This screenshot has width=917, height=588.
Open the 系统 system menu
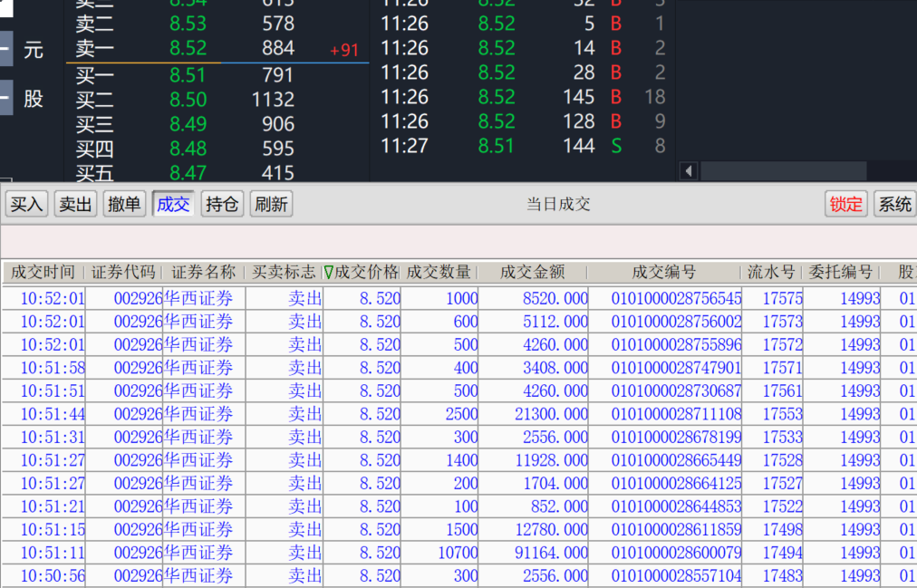[x=894, y=204]
